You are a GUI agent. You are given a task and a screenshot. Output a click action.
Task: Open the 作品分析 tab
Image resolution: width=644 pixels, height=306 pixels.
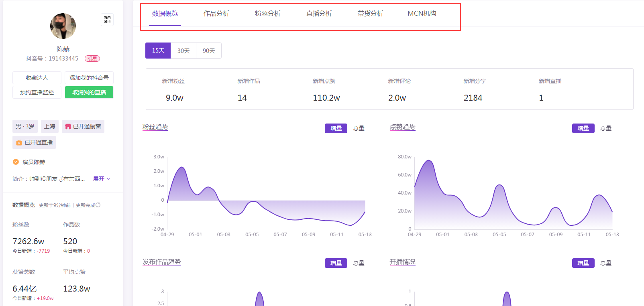(216, 14)
